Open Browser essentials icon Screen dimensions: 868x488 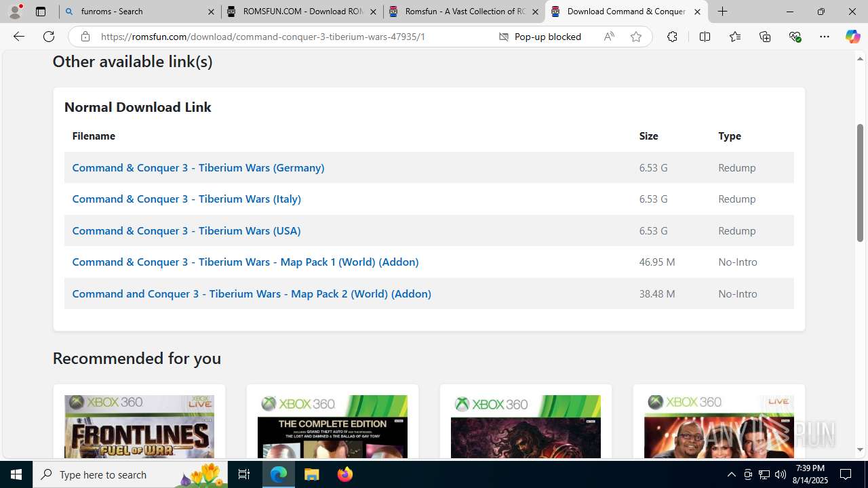coord(795,37)
